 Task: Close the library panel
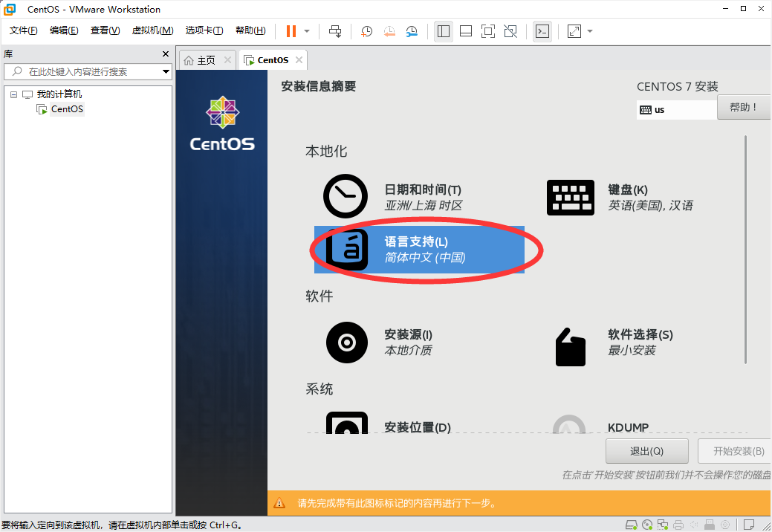(166, 53)
